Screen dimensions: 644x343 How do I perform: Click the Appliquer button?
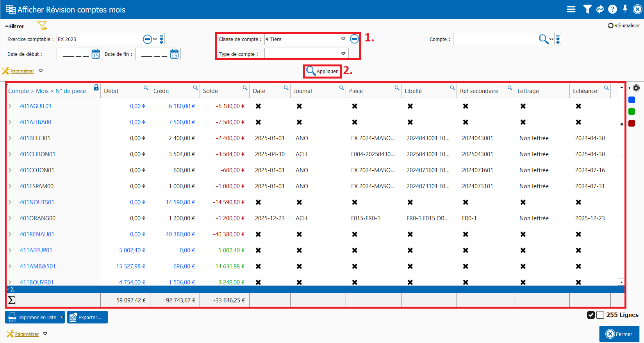click(x=322, y=71)
